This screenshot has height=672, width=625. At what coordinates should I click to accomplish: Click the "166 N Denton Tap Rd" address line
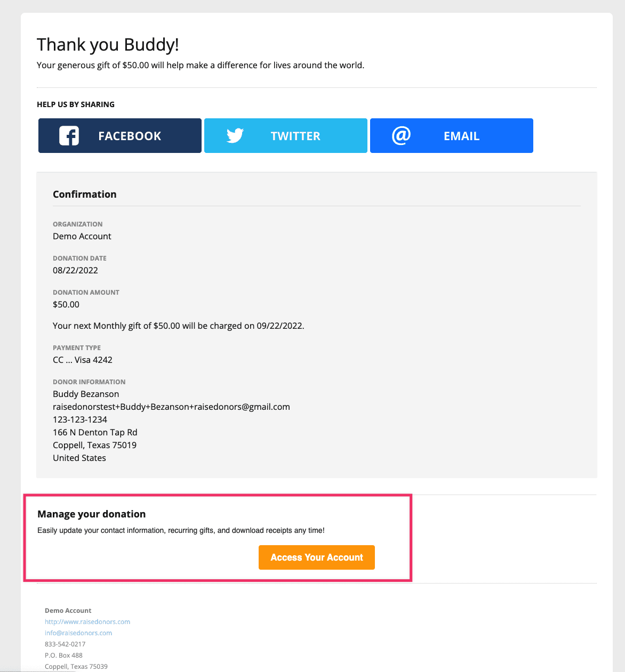(95, 432)
